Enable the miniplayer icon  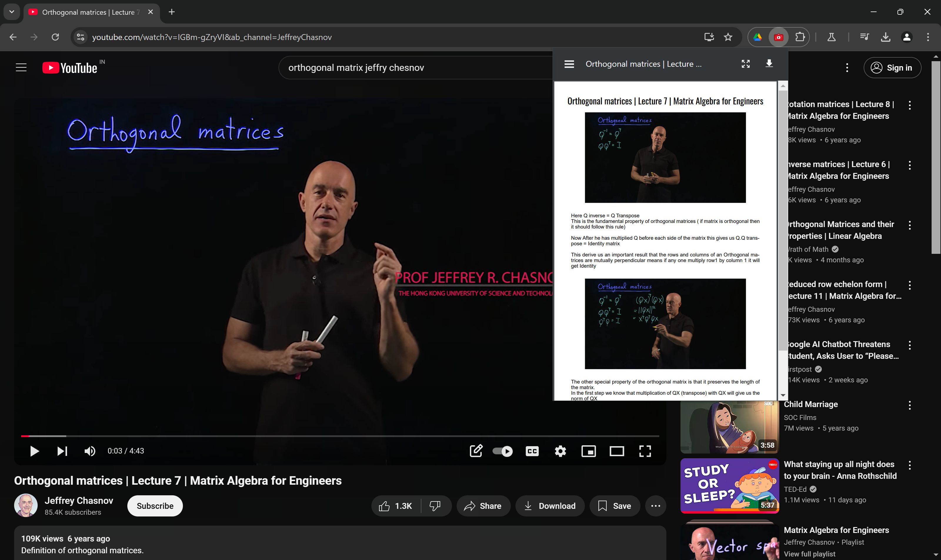click(588, 451)
